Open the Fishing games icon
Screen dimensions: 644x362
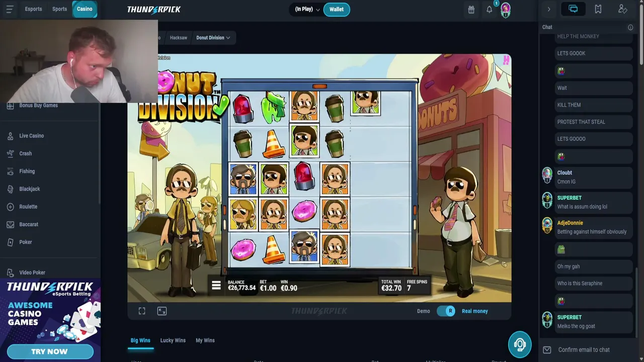(x=10, y=171)
